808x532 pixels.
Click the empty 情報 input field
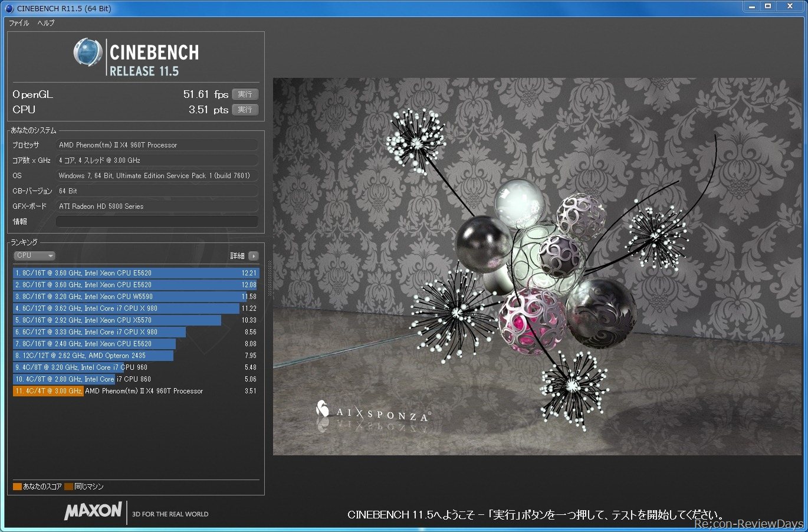157,222
